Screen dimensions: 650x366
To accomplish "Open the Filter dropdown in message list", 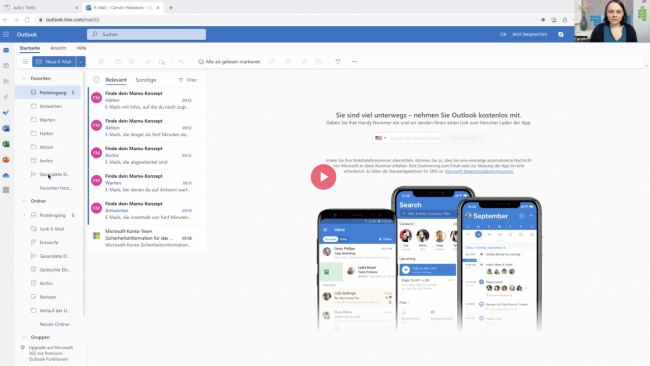I will [x=188, y=80].
